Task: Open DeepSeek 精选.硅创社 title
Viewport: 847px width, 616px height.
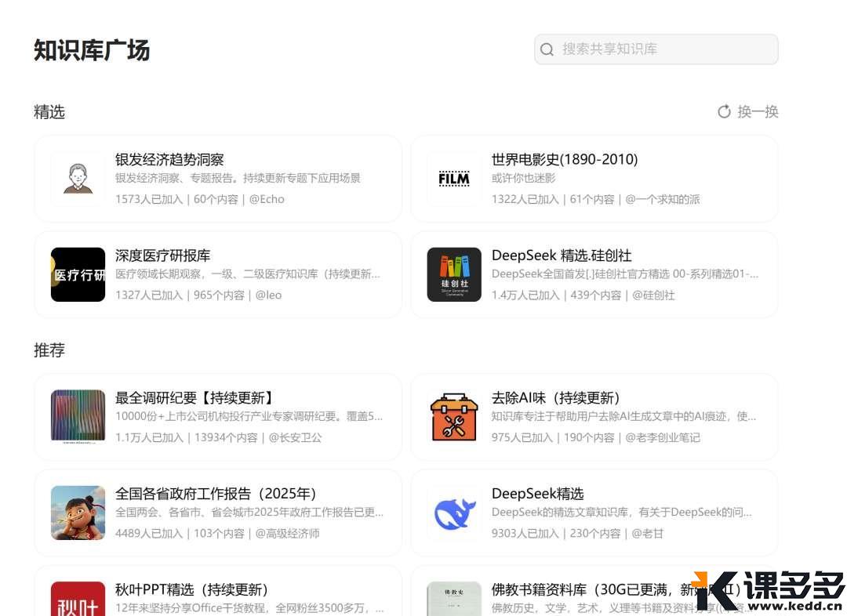Action: click(562, 255)
